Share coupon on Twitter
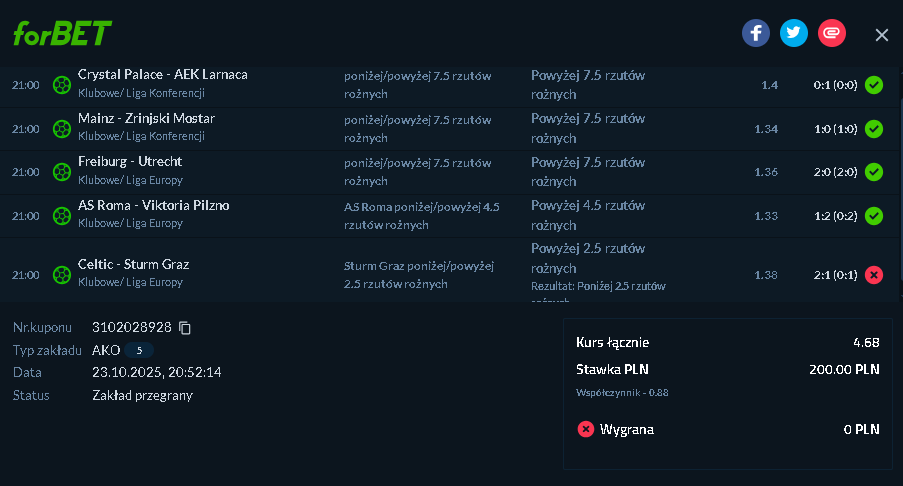The height and width of the screenshot is (486, 903). coord(794,33)
